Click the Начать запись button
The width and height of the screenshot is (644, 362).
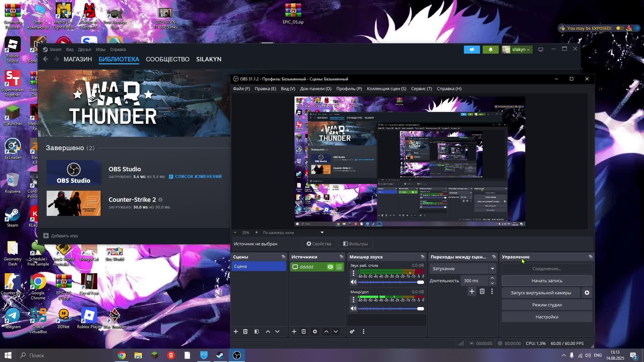coord(546,281)
